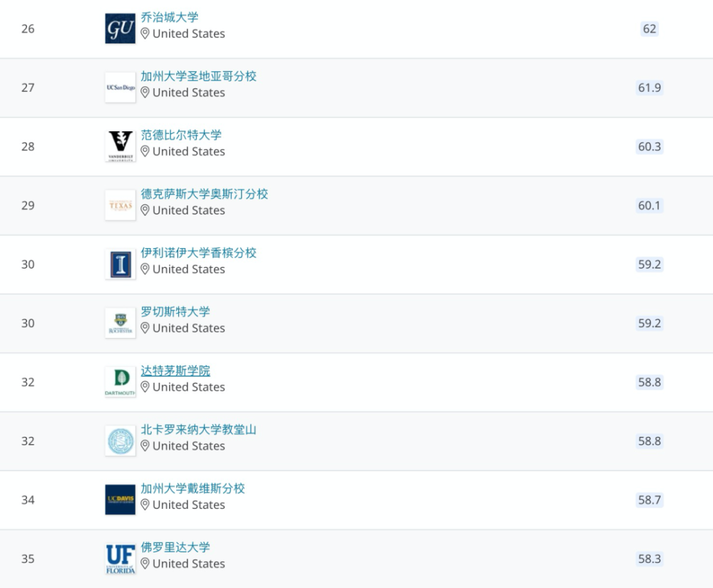Screen dimensions: 713x588
Task: Click the location pin under 范德比尔特大学
Action: 145,151
